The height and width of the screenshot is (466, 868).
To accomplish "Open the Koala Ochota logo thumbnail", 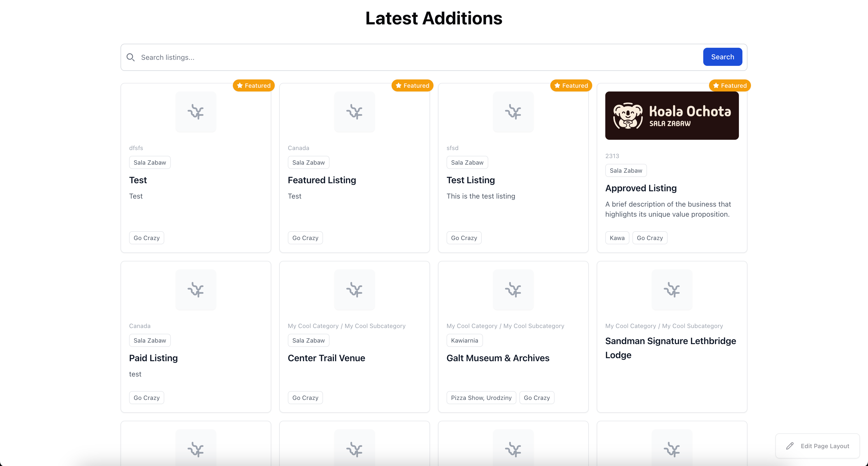I will (672, 116).
